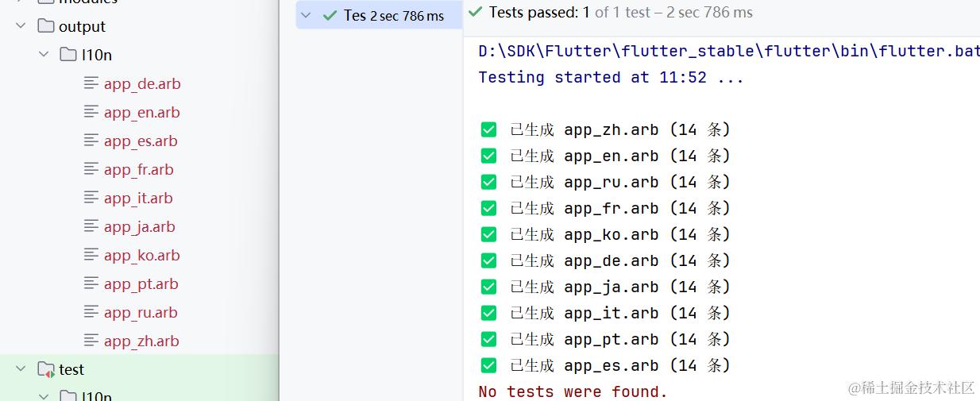The width and height of the screenshot is (980, 401).
Task: Collapse the l10n folder under output
Action: [x=44, y=55]
